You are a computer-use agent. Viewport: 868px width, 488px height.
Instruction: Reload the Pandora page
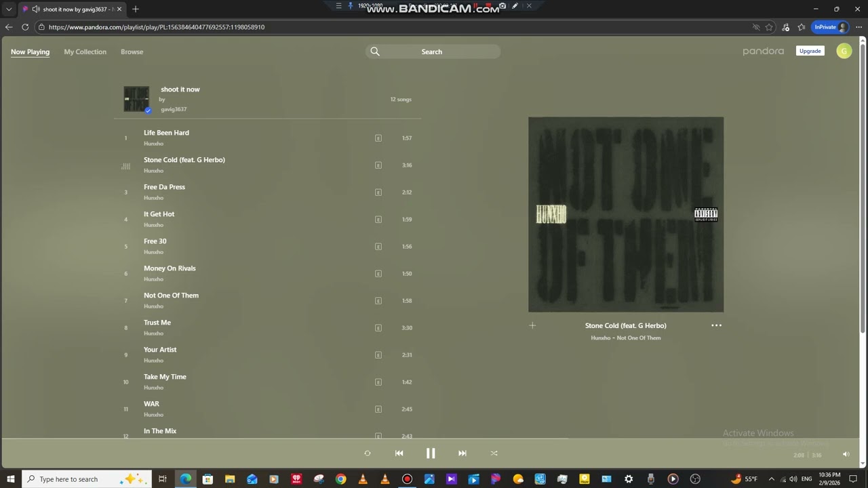(x=25, y=27)
